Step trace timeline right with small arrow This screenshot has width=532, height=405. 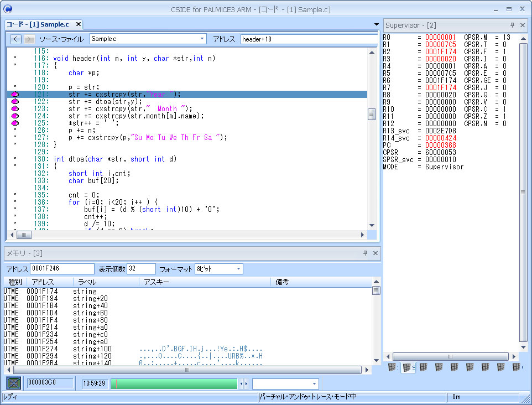(x=246, y=383)
